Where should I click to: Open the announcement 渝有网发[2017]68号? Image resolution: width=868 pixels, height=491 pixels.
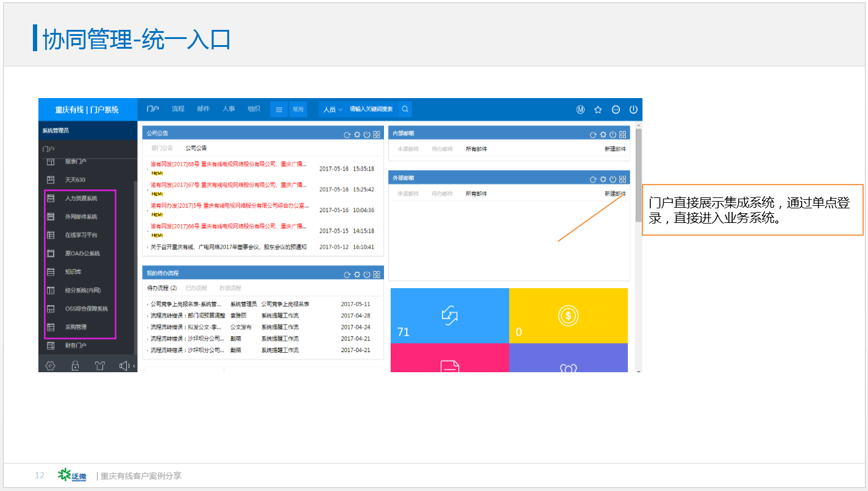[229, 164]
